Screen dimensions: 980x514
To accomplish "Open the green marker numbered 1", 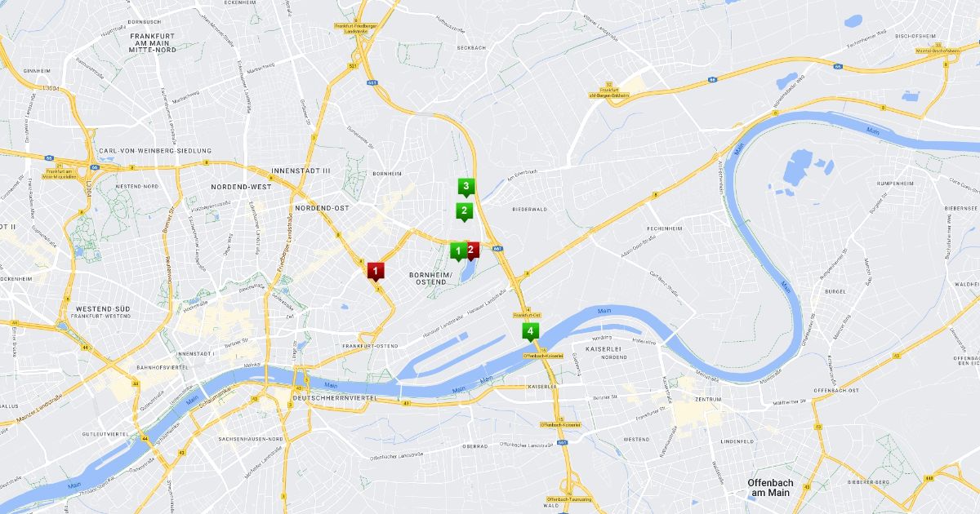I will pos(457,250).
